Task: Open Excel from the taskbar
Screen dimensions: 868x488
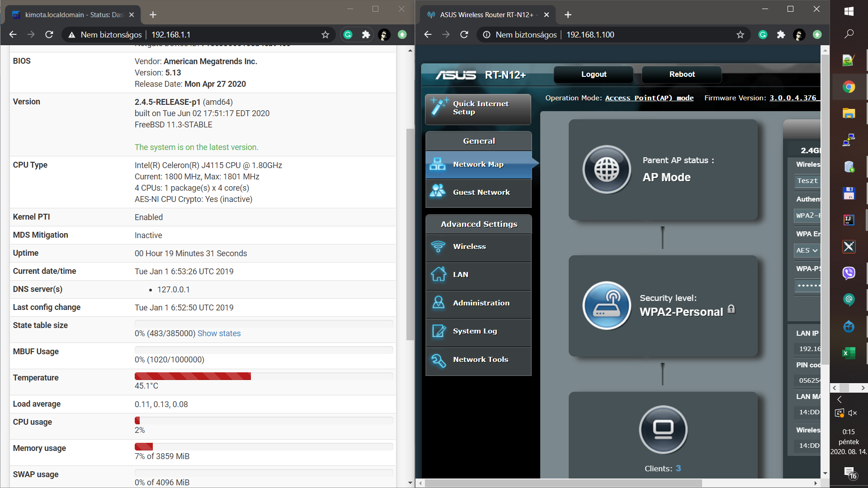Action: pyautogui.click(x=849, y=353)
